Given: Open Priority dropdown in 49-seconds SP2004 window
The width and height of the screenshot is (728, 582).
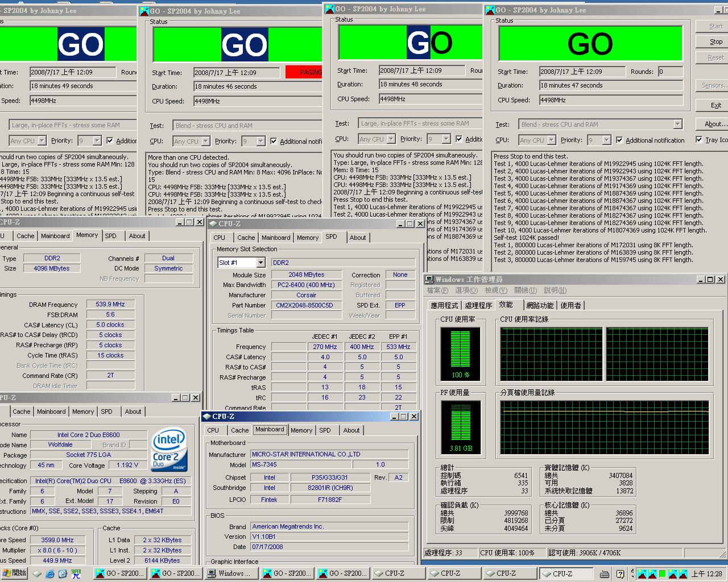Looking at the screenshot, I should click(97, 140).
